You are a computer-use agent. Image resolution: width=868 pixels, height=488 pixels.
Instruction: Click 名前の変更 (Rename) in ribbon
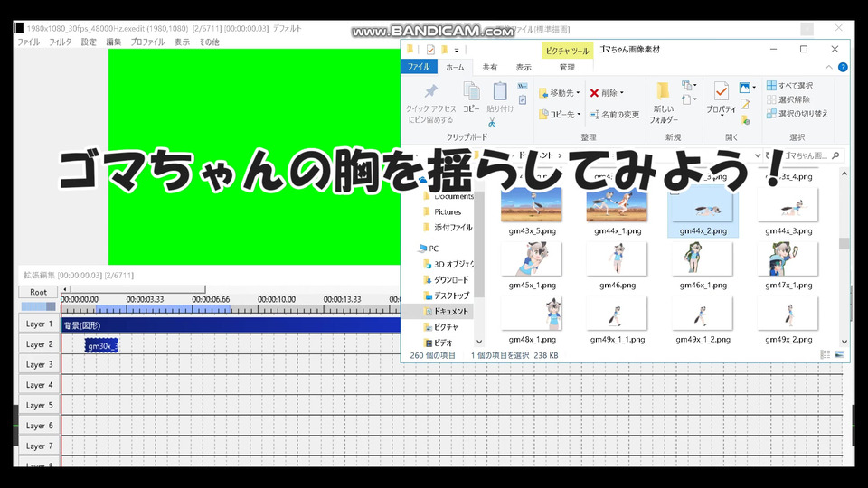click(615, 115)
